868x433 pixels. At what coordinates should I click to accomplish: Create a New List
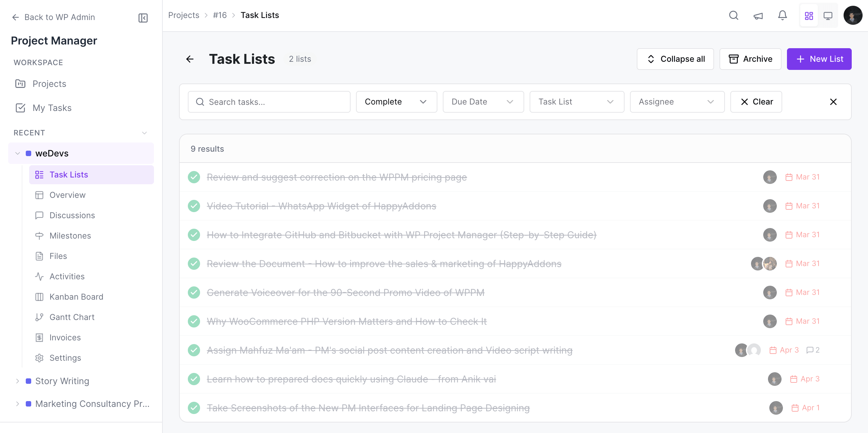(819, 59)
